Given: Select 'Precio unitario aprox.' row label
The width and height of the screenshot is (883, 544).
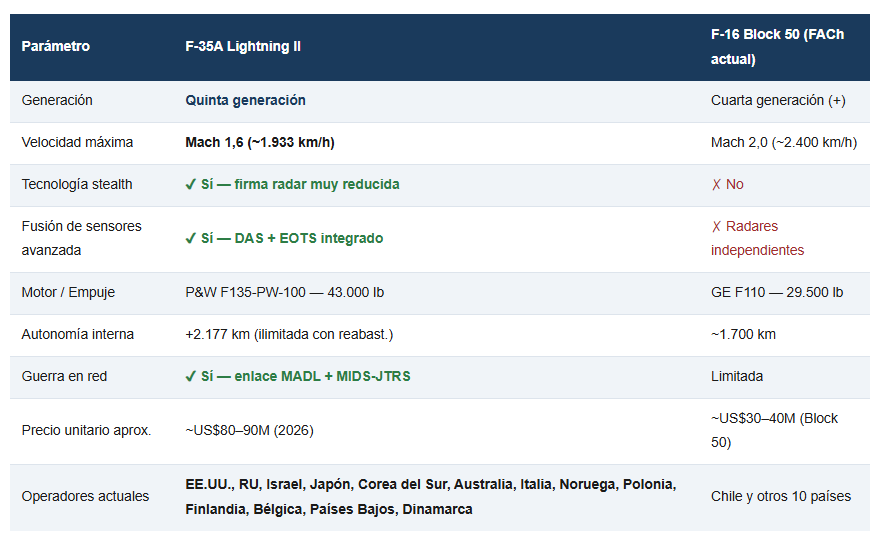Looking at the screenshot, I should click(86, 430).
